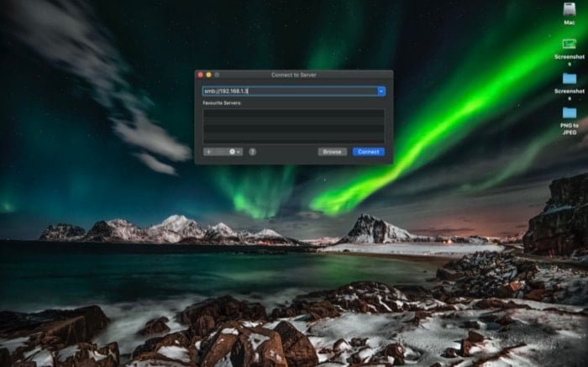
Task: Open the gear action menu
Action: click(x=234, y=152)
